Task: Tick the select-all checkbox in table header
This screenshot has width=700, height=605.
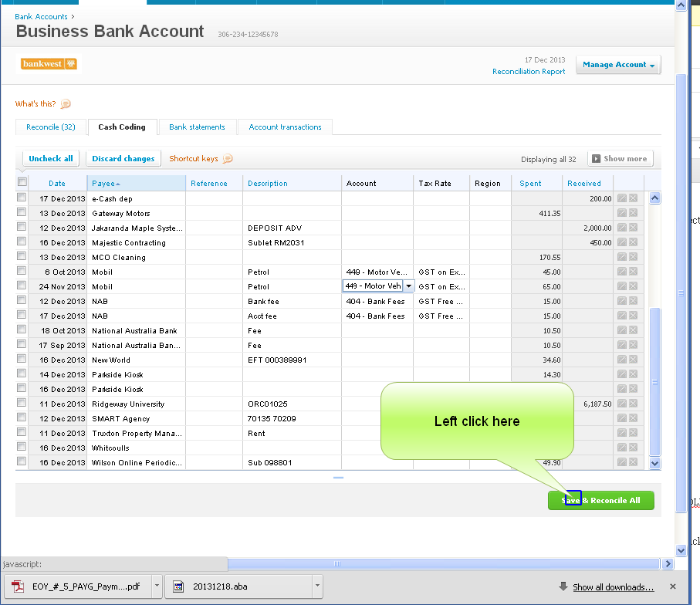Action: click(22, 183)
